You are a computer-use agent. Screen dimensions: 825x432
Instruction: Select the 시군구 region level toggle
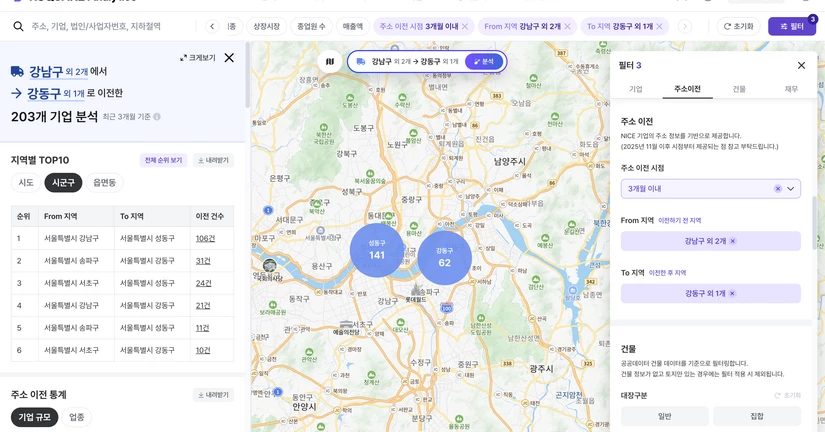coord(63,183)
